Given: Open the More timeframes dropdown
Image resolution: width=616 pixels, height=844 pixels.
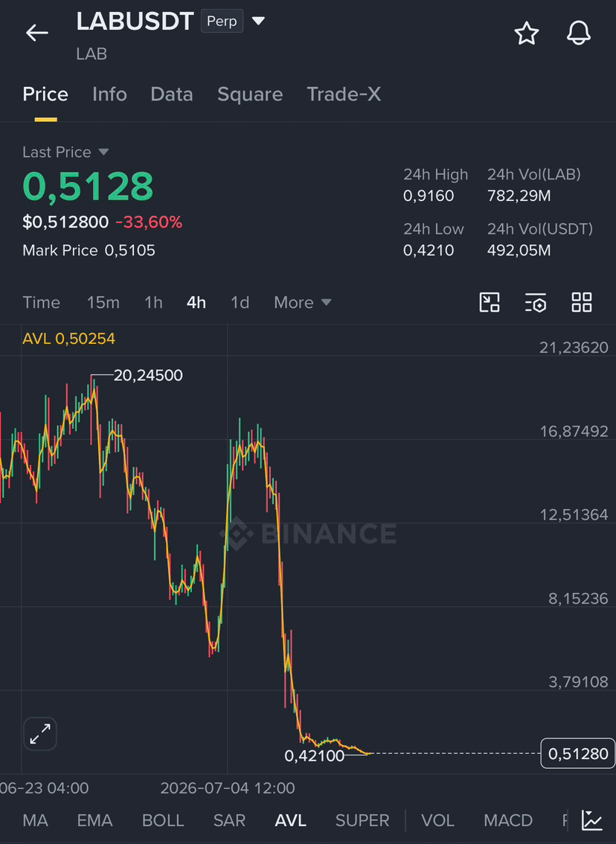Looking at the screenshot, I should 302,302.
